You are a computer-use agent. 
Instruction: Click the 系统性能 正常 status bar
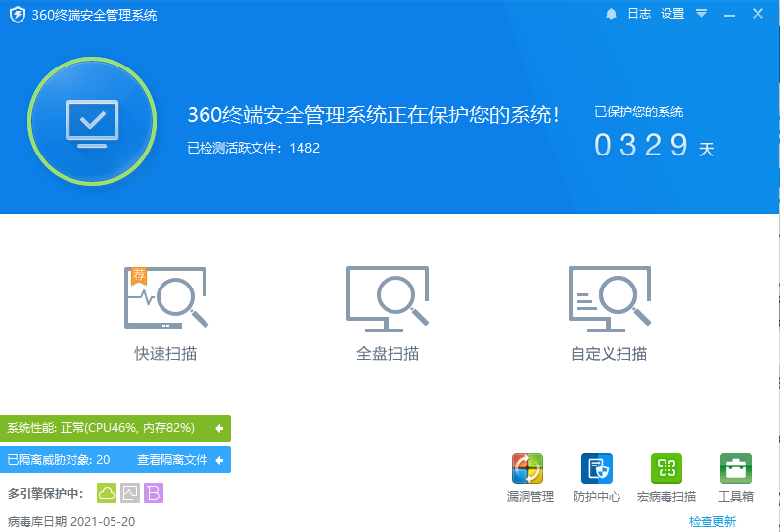click(x=115, y=428)
